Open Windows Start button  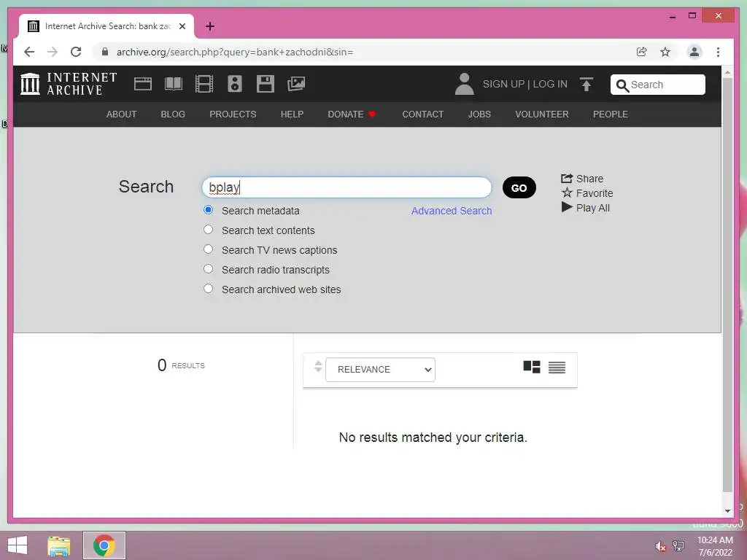coord(18,545)
